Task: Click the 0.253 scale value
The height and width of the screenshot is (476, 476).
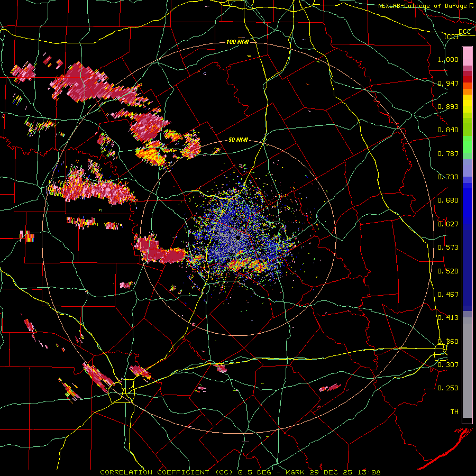Action: 448,388
